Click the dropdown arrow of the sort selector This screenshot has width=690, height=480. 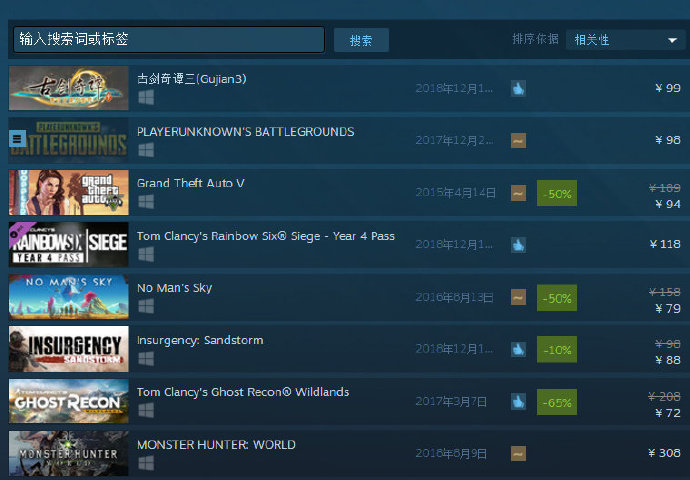(672, 40)
